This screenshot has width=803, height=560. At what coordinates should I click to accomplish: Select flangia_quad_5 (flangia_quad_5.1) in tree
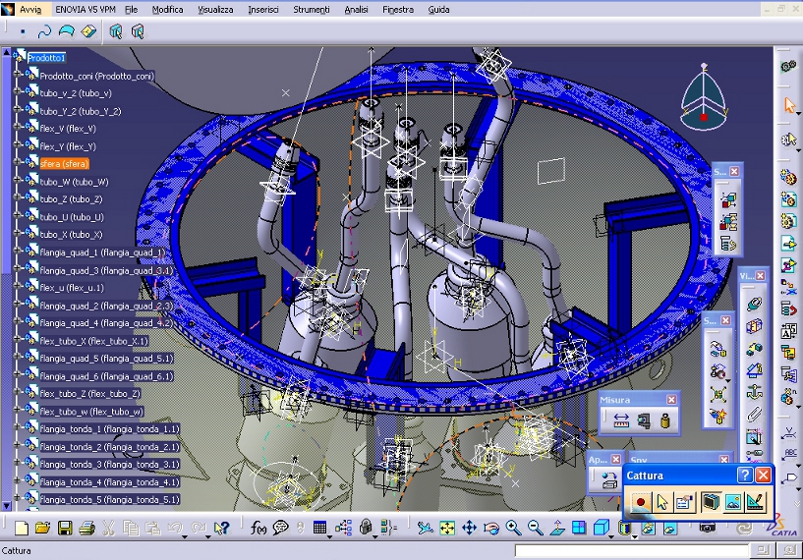(106, 359)
